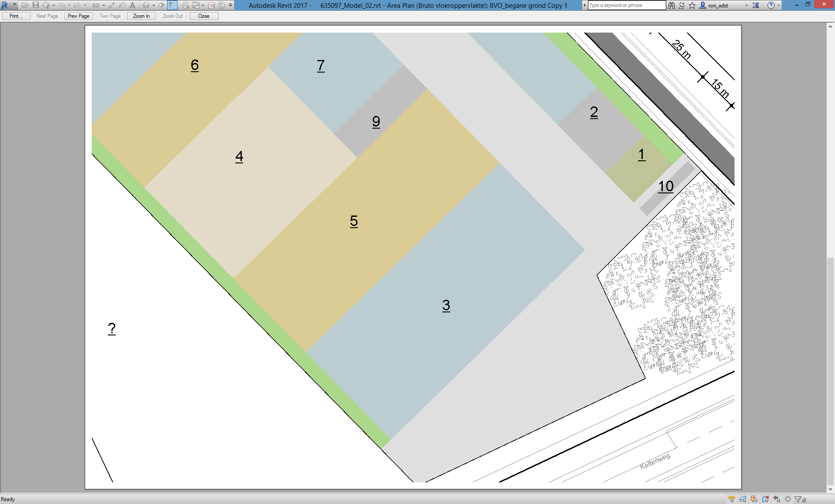This screenshot has width=835, height=504.
Task: Click the Prev Page button
Action: (79, 16)
